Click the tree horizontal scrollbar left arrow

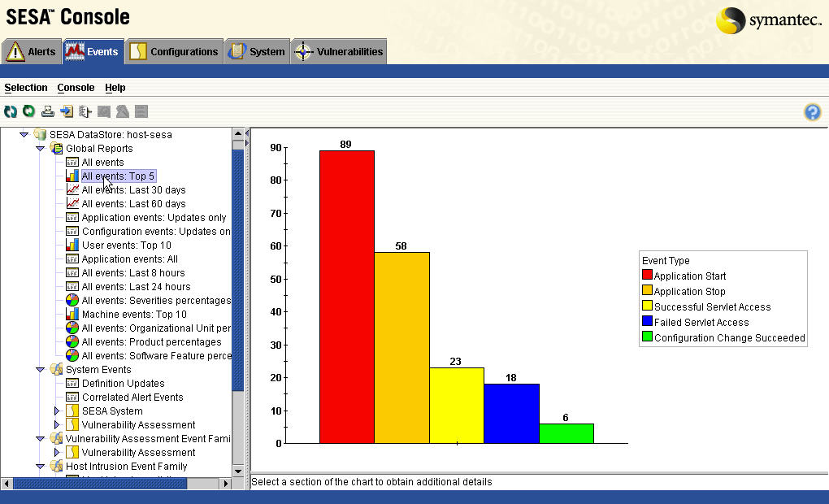[x=7, y=484]
